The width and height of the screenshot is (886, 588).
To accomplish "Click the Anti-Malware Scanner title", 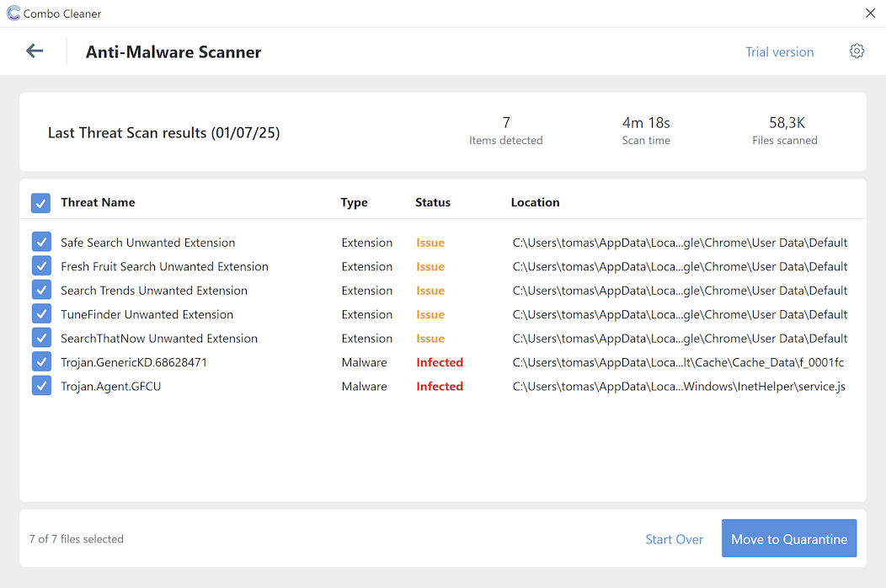I will point(173,52).
